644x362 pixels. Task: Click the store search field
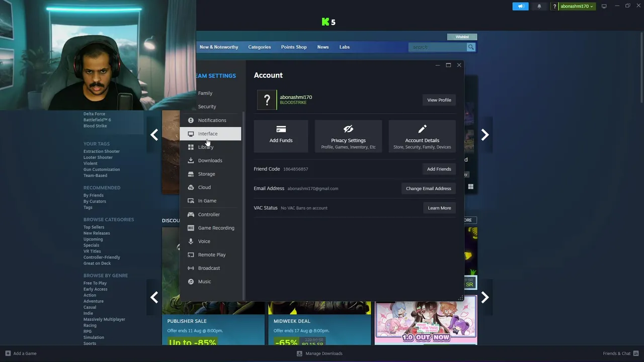(x=438, y=47)
